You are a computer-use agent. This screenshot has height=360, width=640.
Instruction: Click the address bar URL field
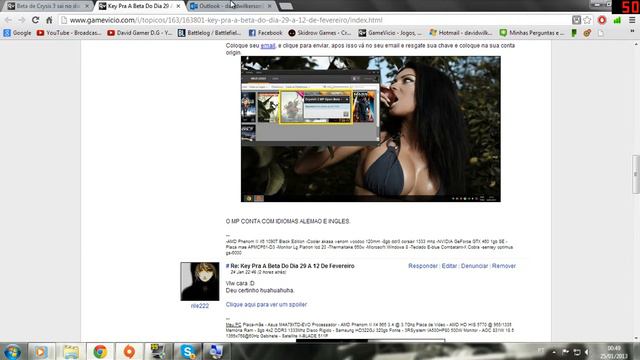tap(314, 20)
